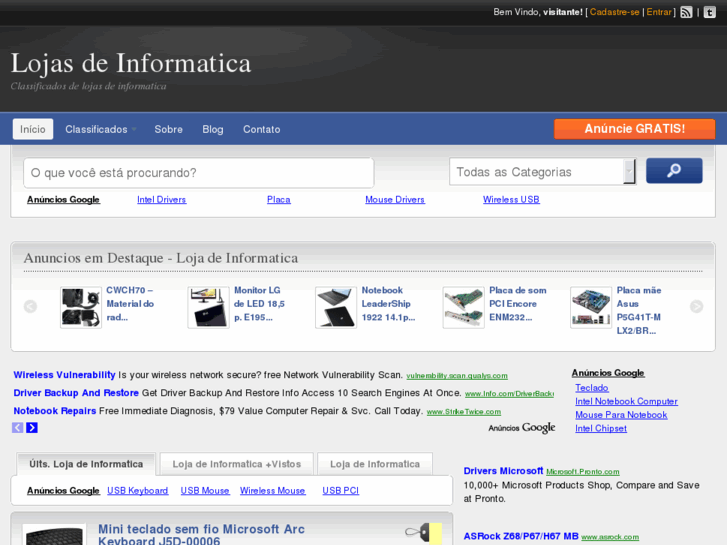The image size is (727, 545).
Task: Select the Últs. Loja de Informatica tab
Action: tap(86, 464)
